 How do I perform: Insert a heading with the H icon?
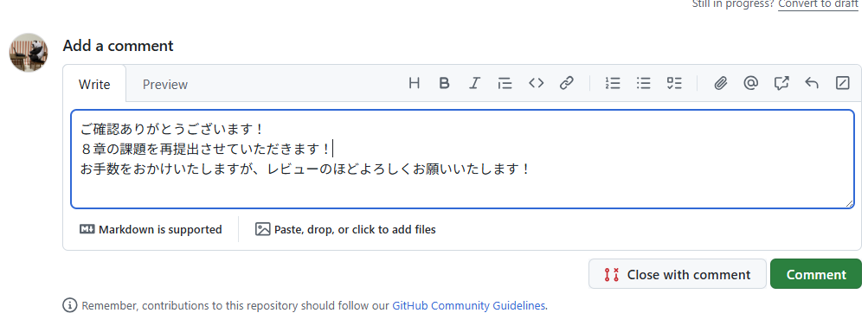tap(414, 84)
